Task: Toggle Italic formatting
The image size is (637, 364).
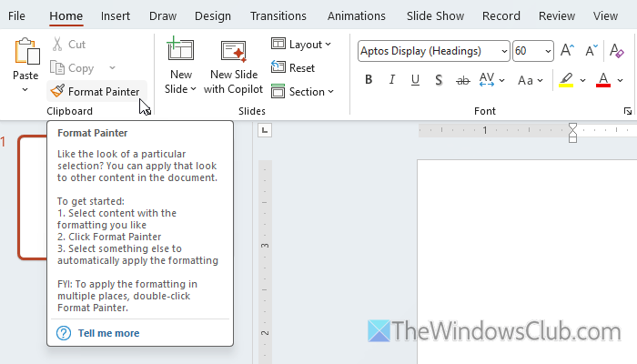Action: click(391, 80)
